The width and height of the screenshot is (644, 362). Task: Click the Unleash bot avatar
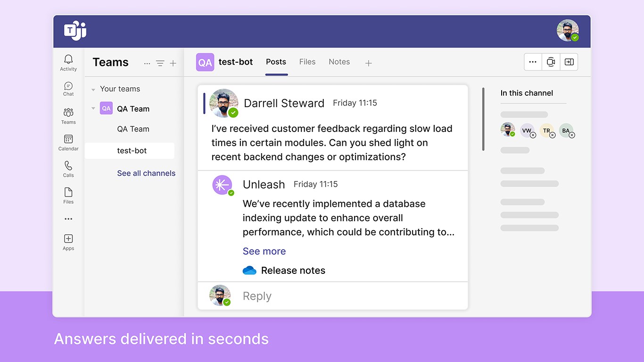click(x=222, y=185)
